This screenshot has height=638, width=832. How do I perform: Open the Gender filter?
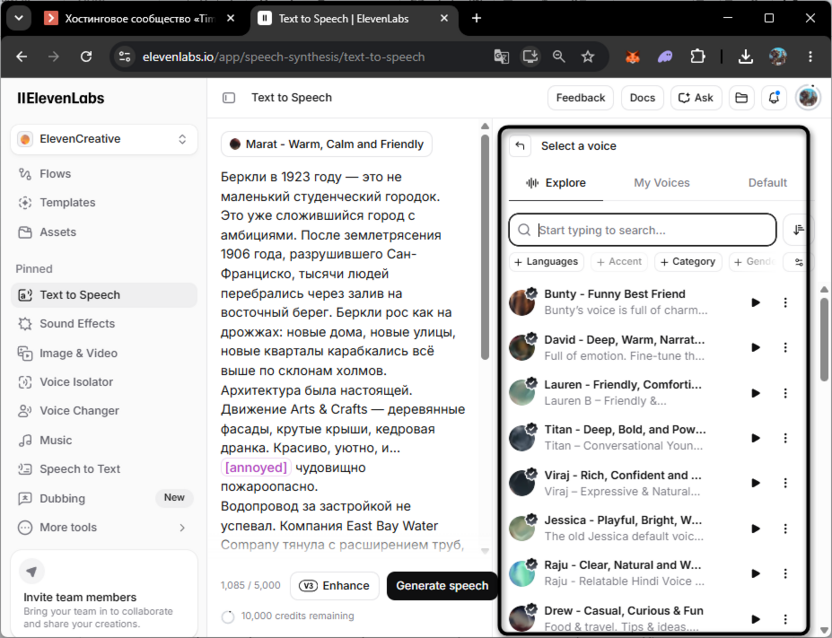[x=755, y=262]
